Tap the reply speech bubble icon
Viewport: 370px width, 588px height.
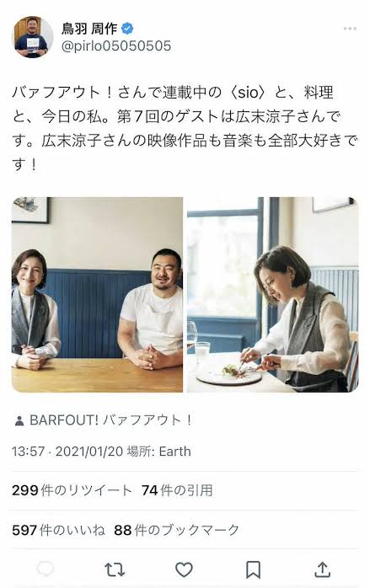46,569
